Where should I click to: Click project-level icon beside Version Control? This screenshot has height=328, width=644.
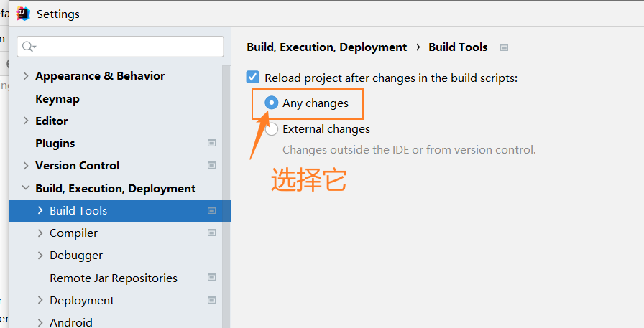[x=211, y=166]
